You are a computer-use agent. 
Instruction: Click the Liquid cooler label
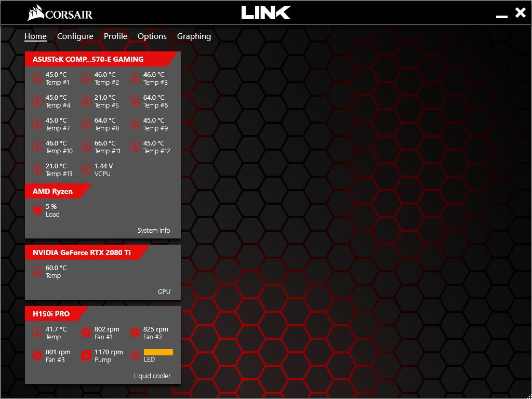tap(152, 376)
